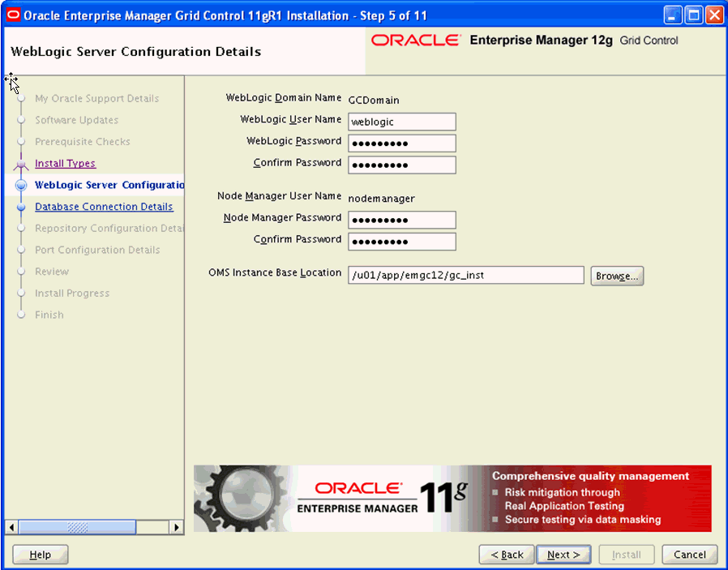Click My Oracle Support Details step
This screenshot has width=728, height=570.
coord(96,98)
